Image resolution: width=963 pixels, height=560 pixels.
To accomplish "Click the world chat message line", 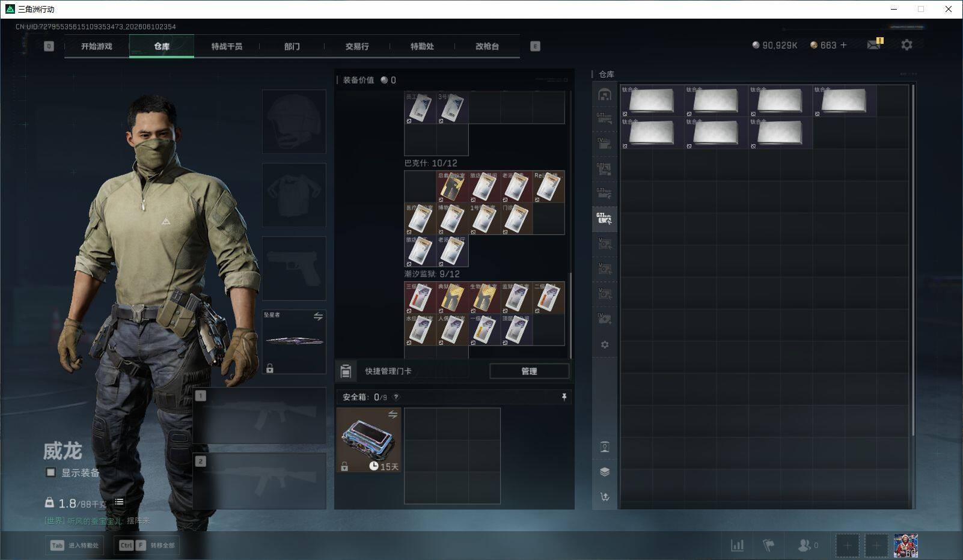I will 97,521.
